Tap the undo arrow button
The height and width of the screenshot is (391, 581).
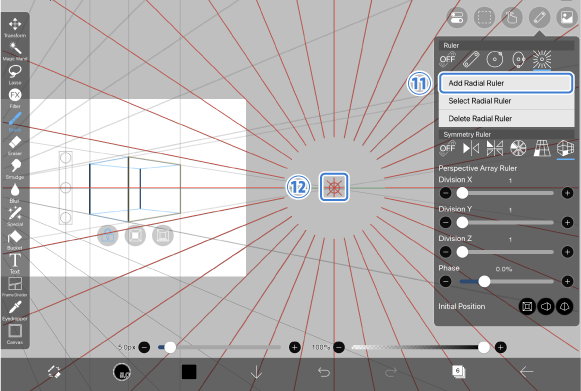coord(323,372)
